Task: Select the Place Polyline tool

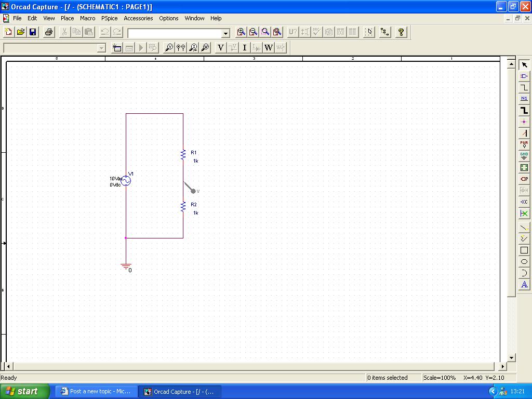Action: (524, 239)
